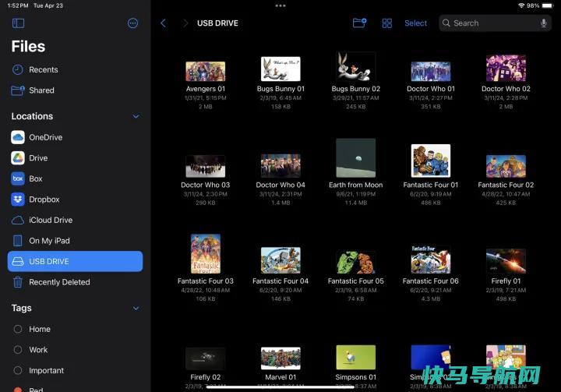The image size is (561, 392).
Task: Collapse the Tags section
Action: coord(136,309)
